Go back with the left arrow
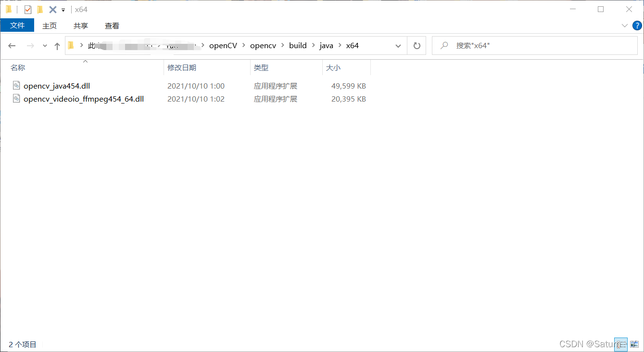This screenshot has height=352, width=644. 12,46
